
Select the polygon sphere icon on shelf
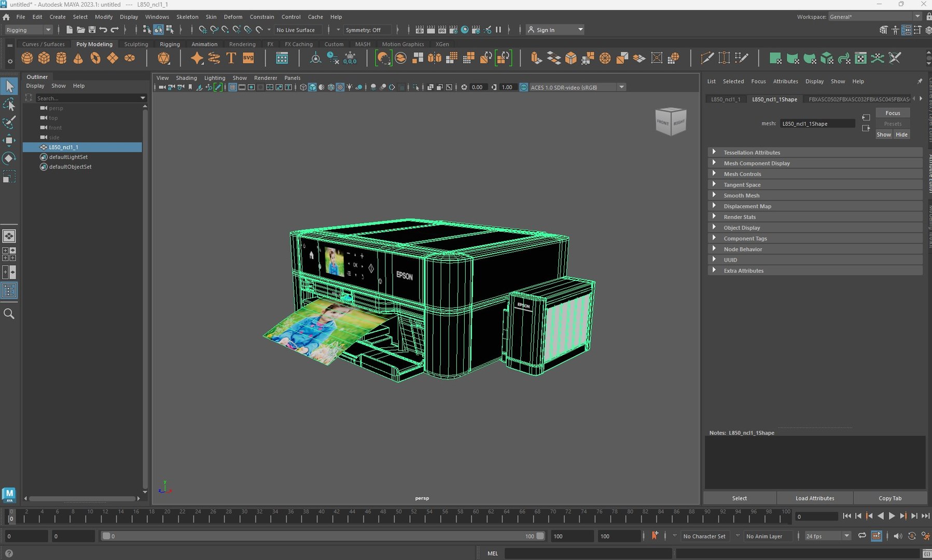pos(27,58)
